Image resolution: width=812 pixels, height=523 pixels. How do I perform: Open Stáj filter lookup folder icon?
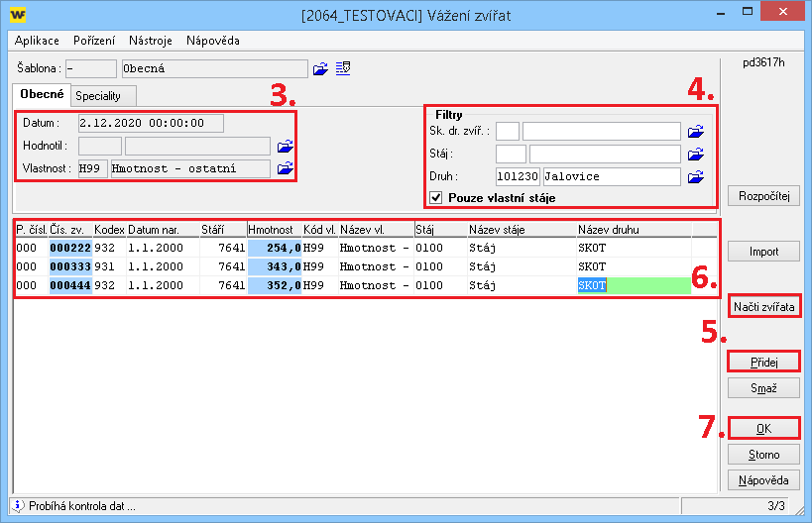696,154
